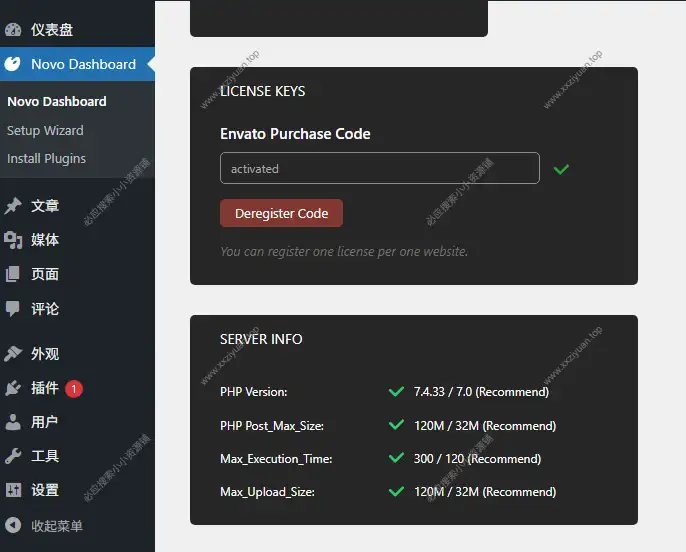The image size is (686, 552).
Task: Click the comment bubble icon for 评论
Action: 13,308
